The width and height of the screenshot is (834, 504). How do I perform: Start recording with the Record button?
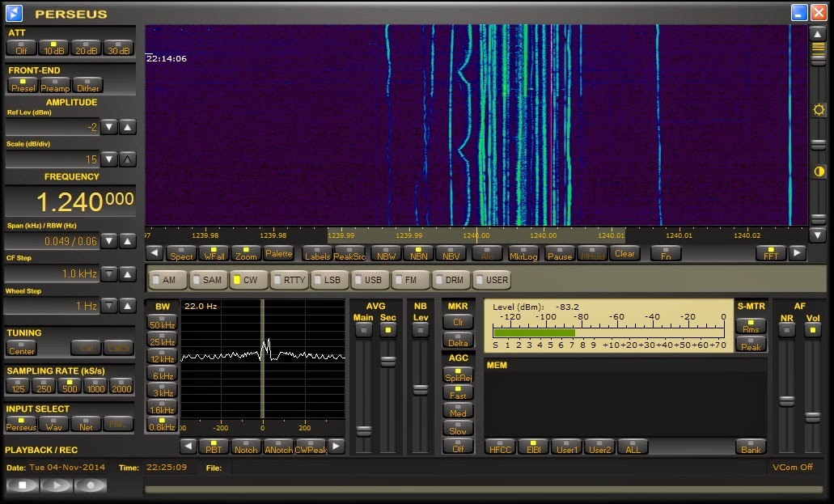click(x=91, y=485)
